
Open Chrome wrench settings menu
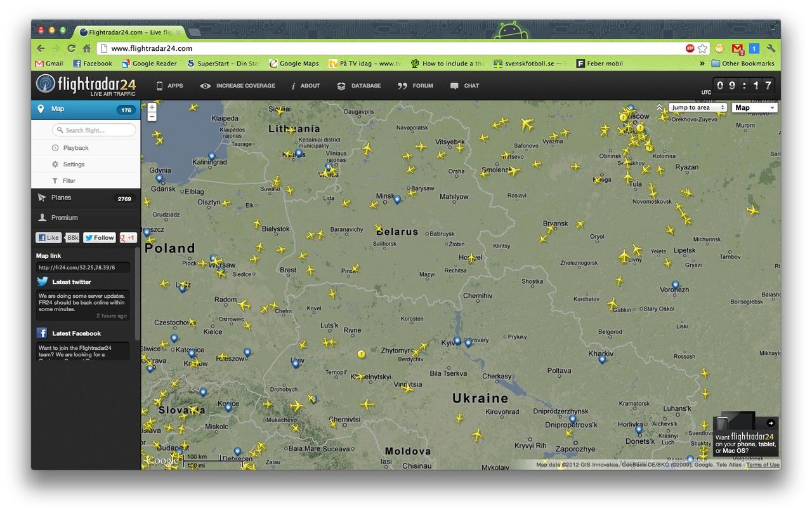click(x=771, y=48)
